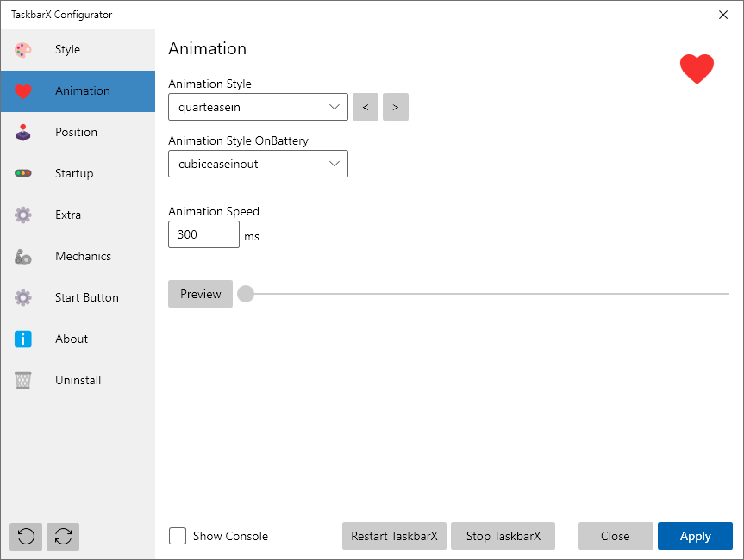Click the Start Button gear icon
This screenshot has width=744, height=560.
click(22, 298)
